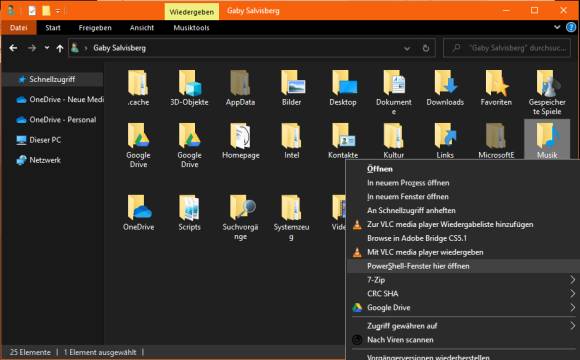Viewport: 580px width, 360px height.
Task: Select the Suchvorgänge folder icon
Action: 242,207
